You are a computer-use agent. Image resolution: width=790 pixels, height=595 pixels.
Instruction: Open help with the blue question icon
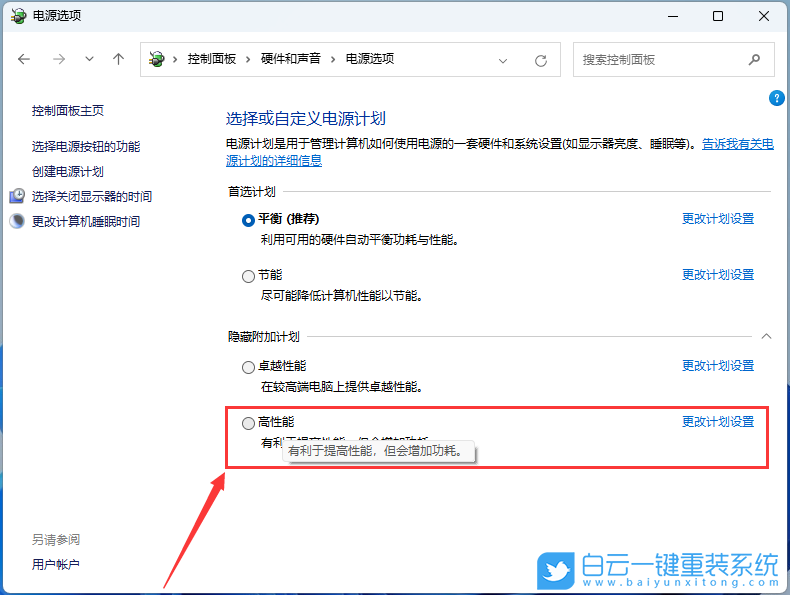[x=776, y=98]
